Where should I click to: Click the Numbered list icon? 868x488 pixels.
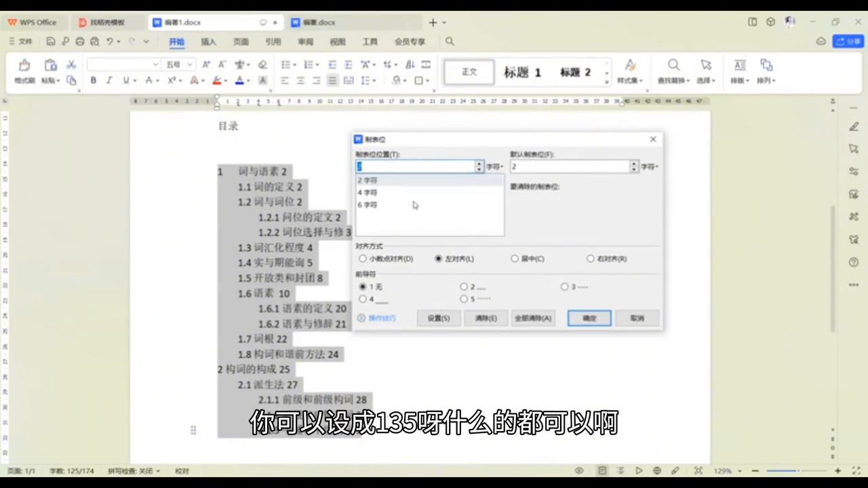point(308,65)
